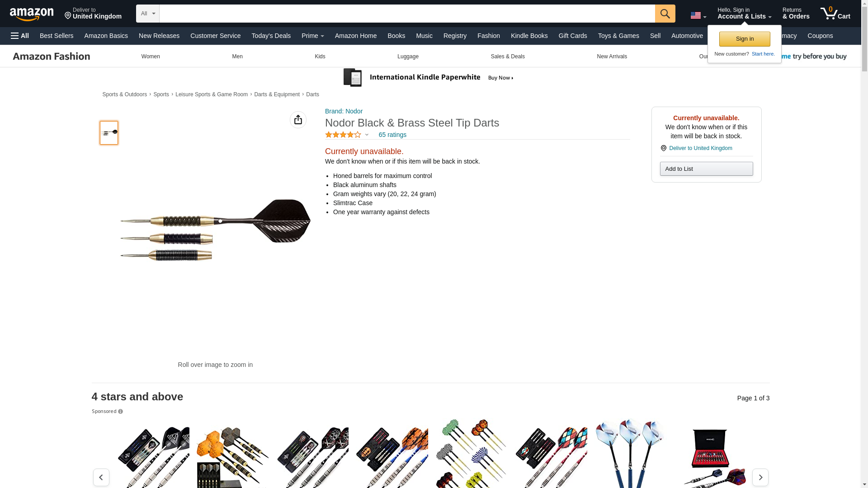Open the All search category dropdown
The height and width of the screenshot is (488, 868).
[x=148, y=14]
